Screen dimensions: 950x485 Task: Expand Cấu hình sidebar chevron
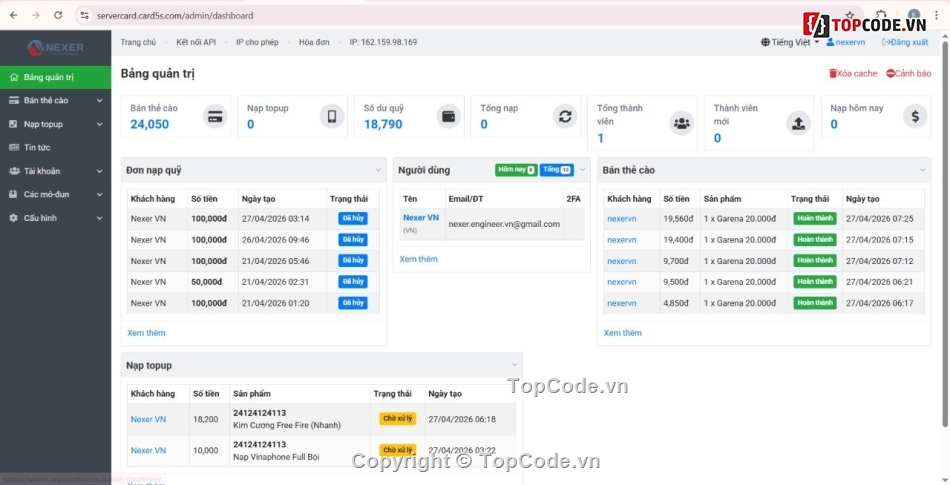pos(99,218)
